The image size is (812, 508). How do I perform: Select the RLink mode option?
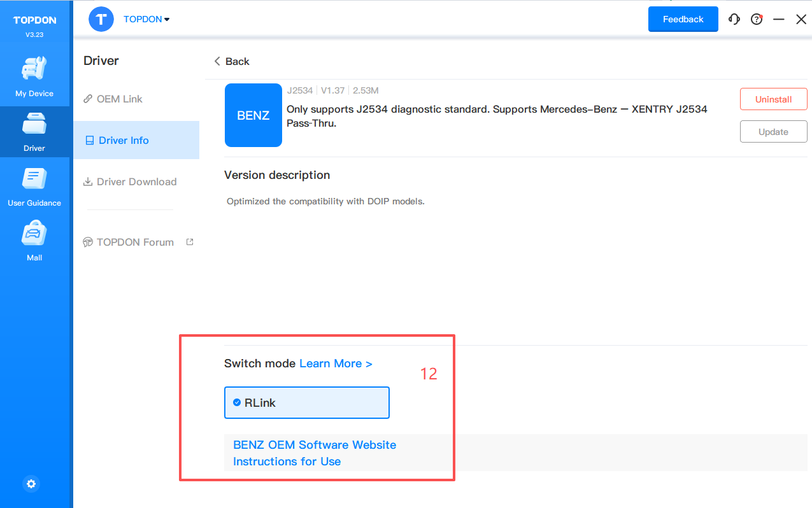click(306, 402)
